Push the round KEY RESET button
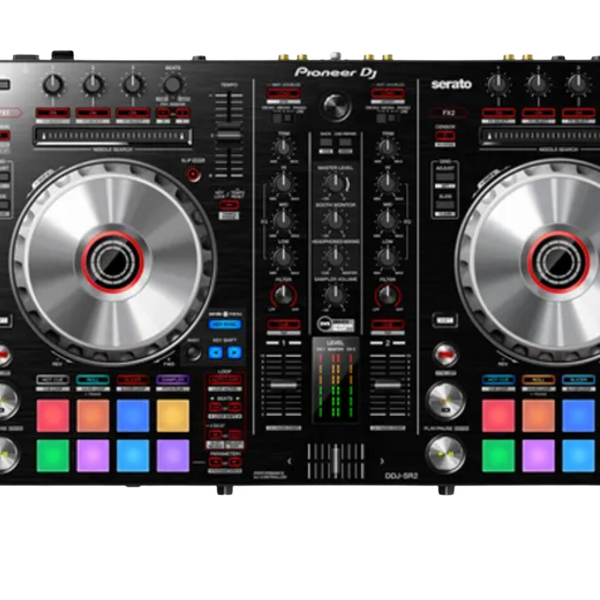 click(194, 352)
